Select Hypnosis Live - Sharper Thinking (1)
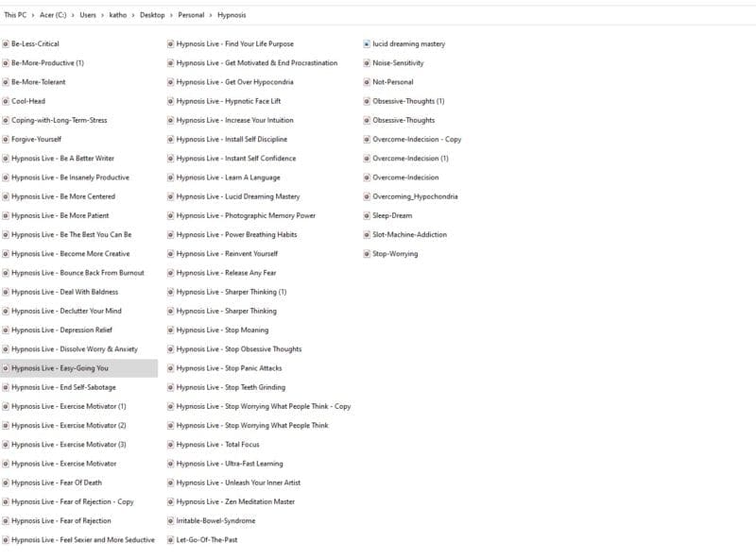The width and height of the screenshot is (756, 559). click(232, 292)
